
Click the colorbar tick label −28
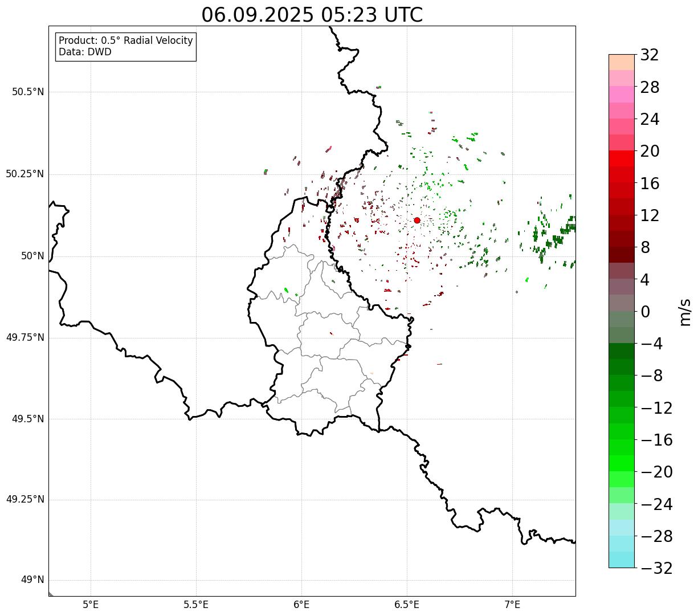pyautogui.click(x=656, y=536)
